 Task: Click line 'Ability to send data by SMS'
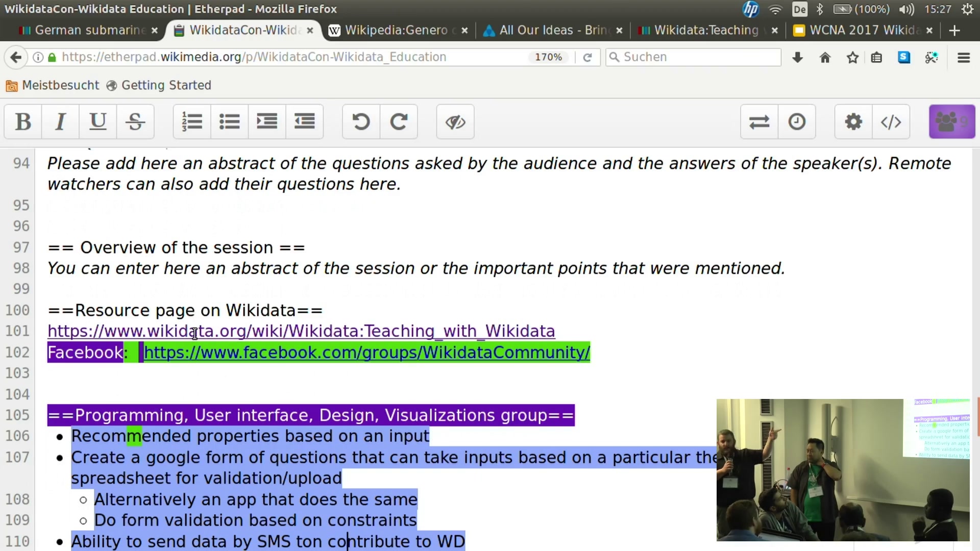click(x=268, y=541)
